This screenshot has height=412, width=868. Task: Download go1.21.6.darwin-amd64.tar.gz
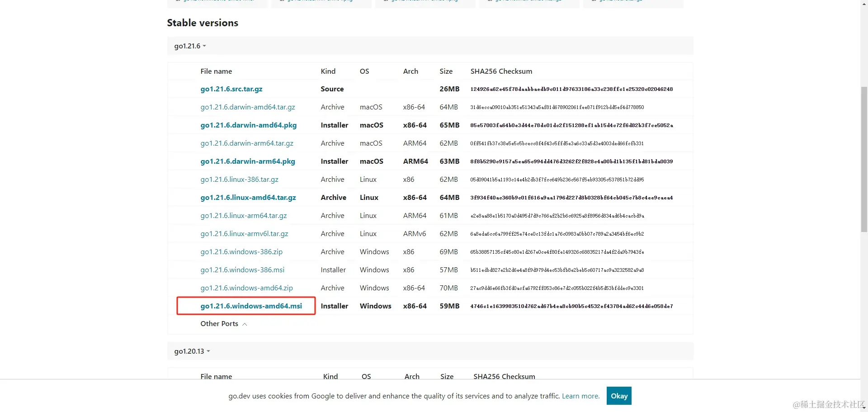248,107
